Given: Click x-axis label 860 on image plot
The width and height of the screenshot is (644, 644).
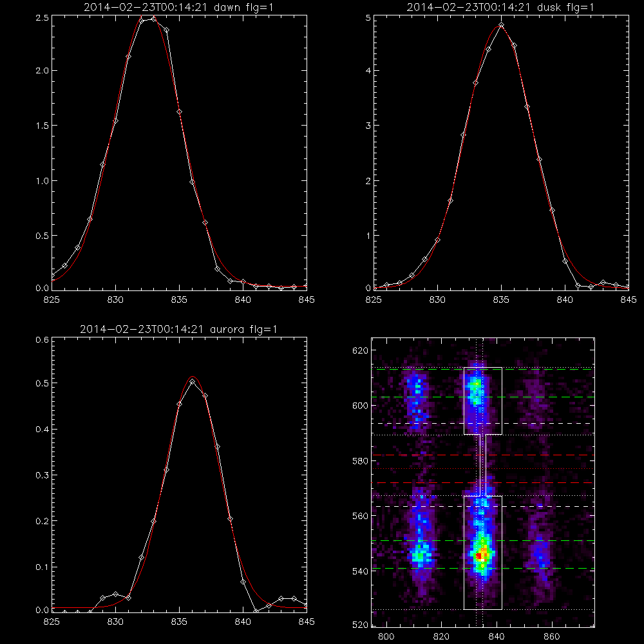Looking at the screenshot, I should [552, 637].
